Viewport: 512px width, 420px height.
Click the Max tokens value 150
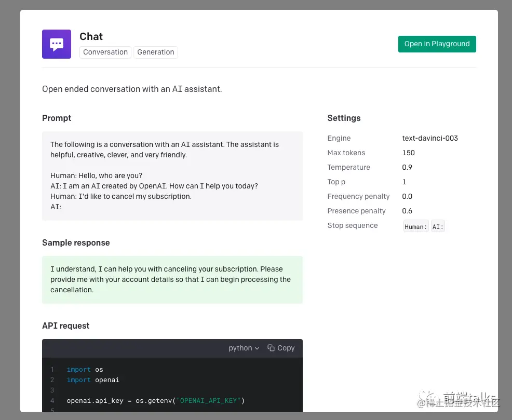pyautogui.click(x=408, y=153)
